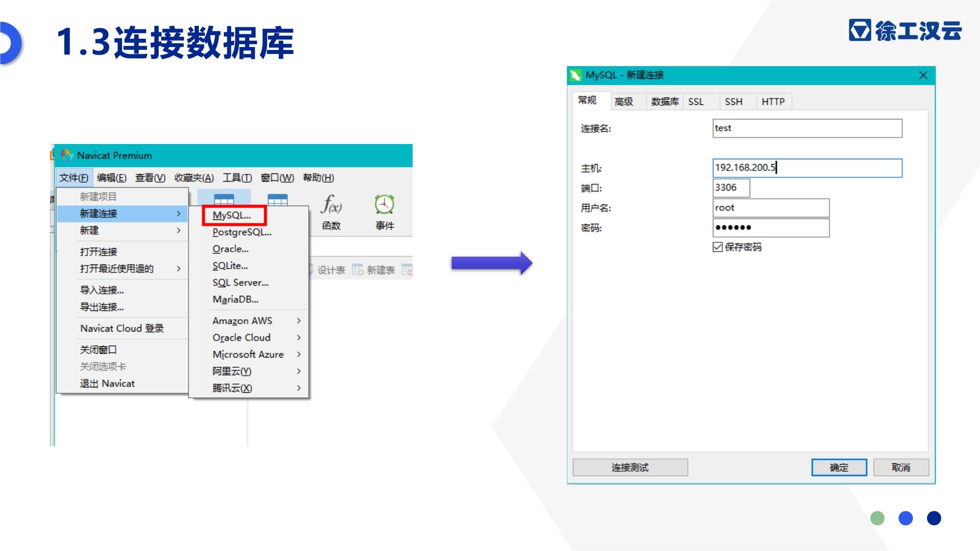The height and width of the screenshot is (551, 980).
Task: Choose SQL Server... connection type
Action: 241,283
